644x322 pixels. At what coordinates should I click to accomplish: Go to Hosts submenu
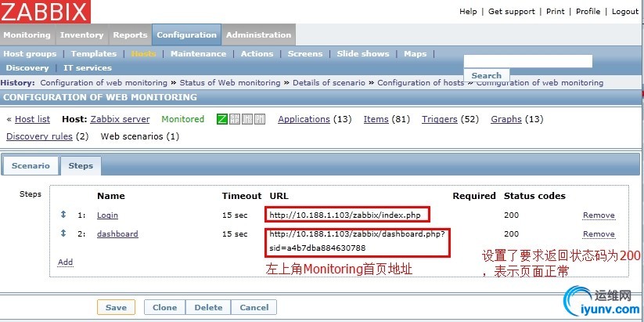[x=143, y=54]
